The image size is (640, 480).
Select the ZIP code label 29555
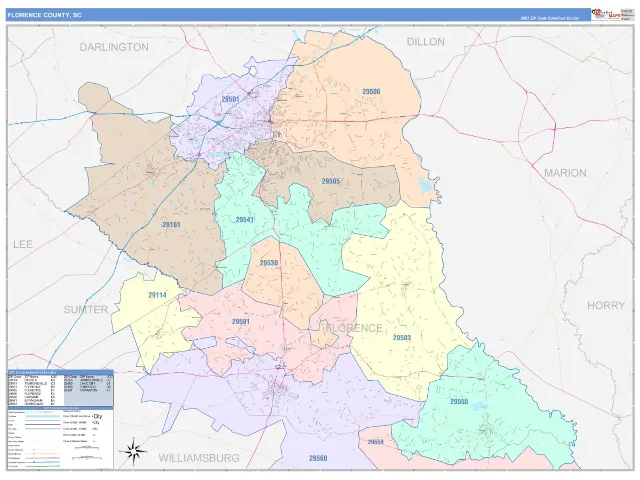click(459, 401)
